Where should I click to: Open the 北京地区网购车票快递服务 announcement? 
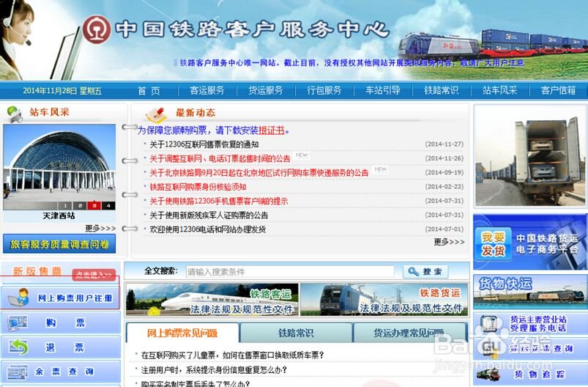point(259,173)
